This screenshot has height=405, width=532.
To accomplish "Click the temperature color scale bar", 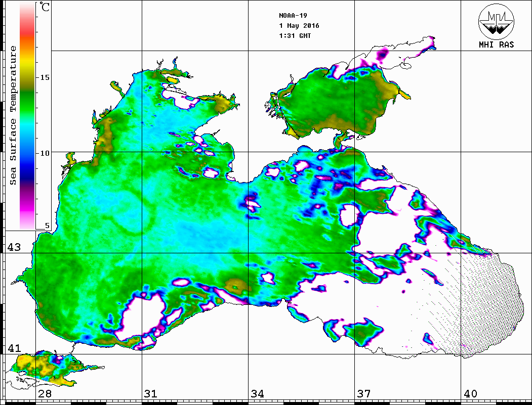I will point(27,116).
